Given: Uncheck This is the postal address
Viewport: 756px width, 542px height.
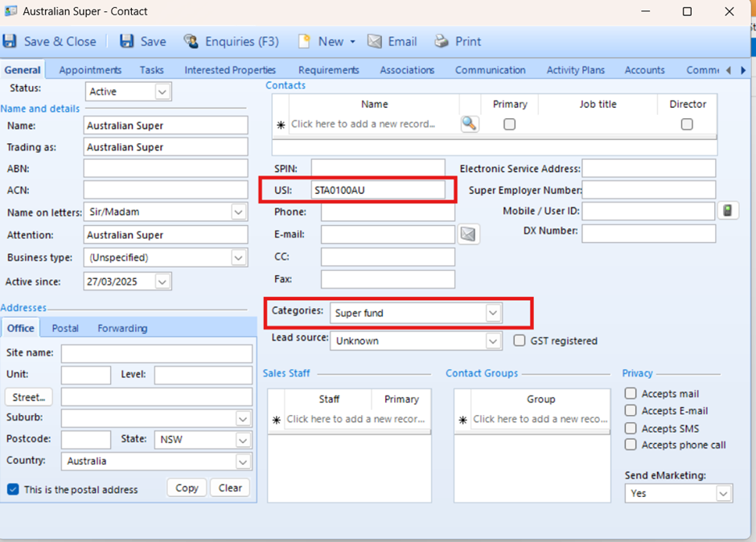Looking at the screenshot, I should (x=13, y=490).
